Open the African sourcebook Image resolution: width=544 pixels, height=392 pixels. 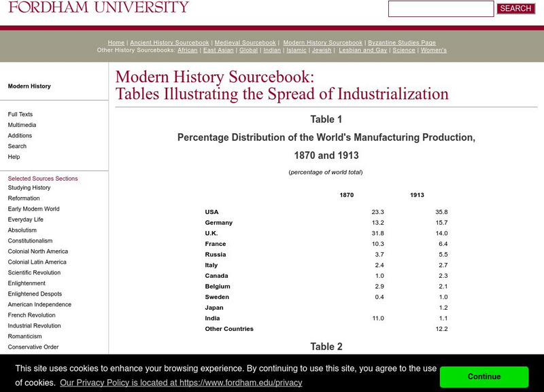(187, 50)
